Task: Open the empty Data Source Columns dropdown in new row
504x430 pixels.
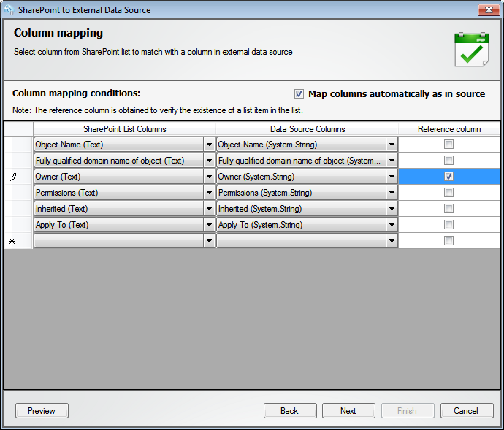Action: pos(392,241)
